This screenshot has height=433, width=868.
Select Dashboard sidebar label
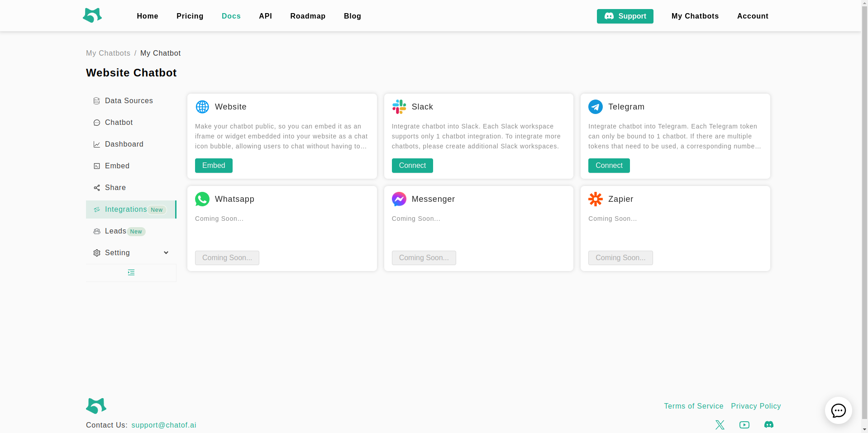point(124,144)
